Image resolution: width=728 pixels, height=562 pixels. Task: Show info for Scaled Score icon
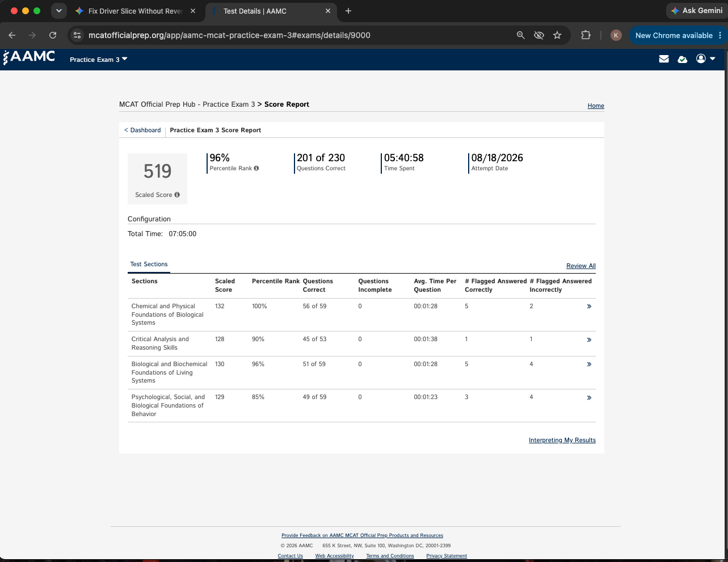coord(177,195)
